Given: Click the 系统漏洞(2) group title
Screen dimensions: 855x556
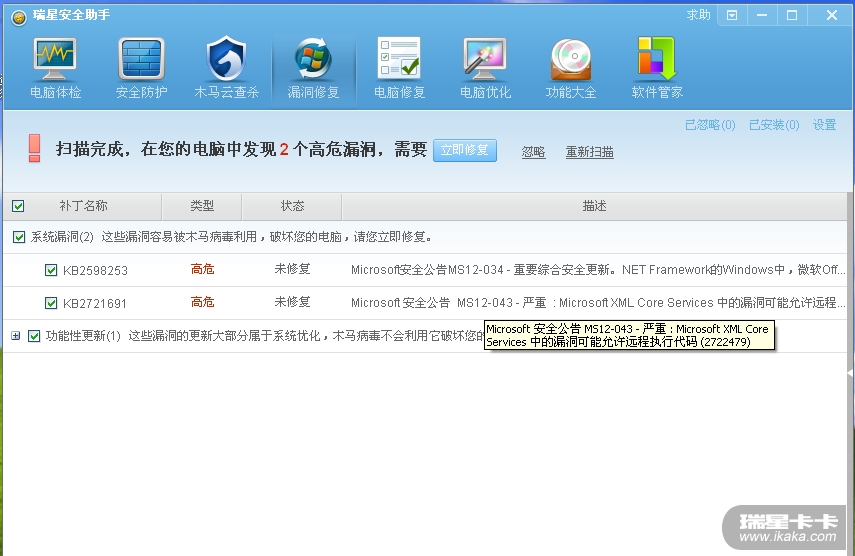Looking at the screenshot, I should coord(62,237).
